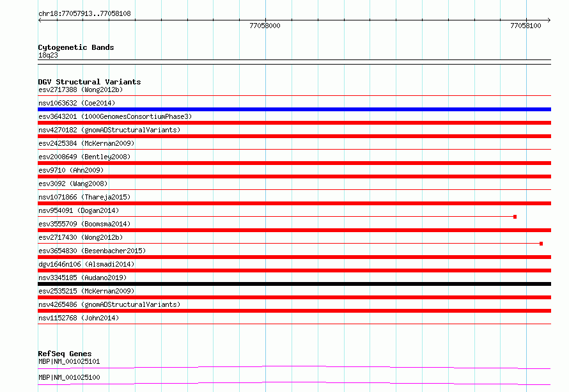This screenshot has height=392, width=569.
Task: Click the RefSeq Genes track heading
Action: coord(65,354)
